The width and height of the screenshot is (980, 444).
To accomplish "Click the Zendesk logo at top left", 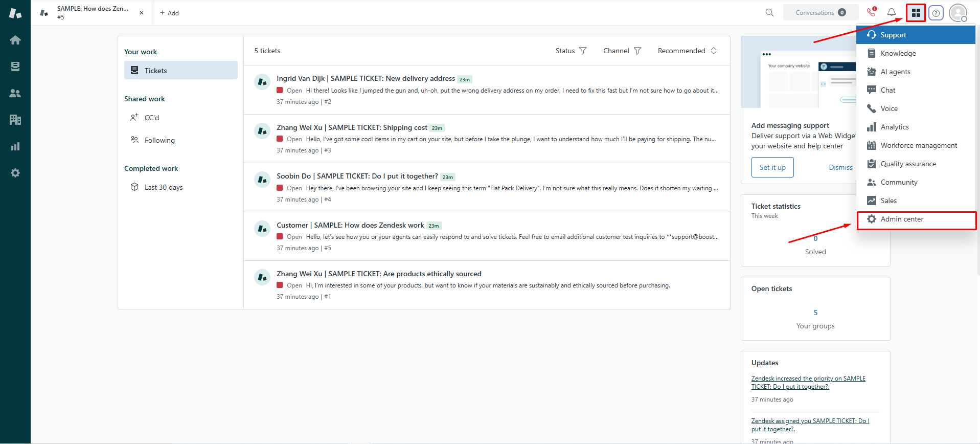I will tap(15, 13).
